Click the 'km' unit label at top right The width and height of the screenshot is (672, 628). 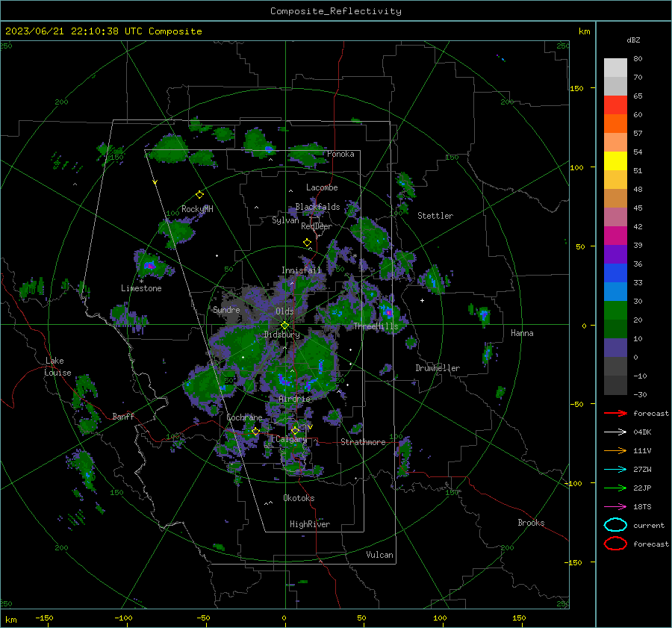[584, 31]
